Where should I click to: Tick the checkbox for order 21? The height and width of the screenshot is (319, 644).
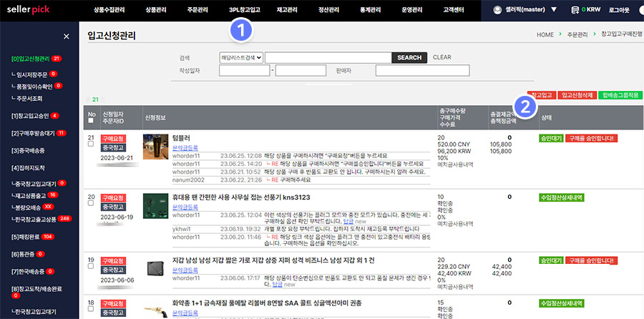[x=91, y=144]
